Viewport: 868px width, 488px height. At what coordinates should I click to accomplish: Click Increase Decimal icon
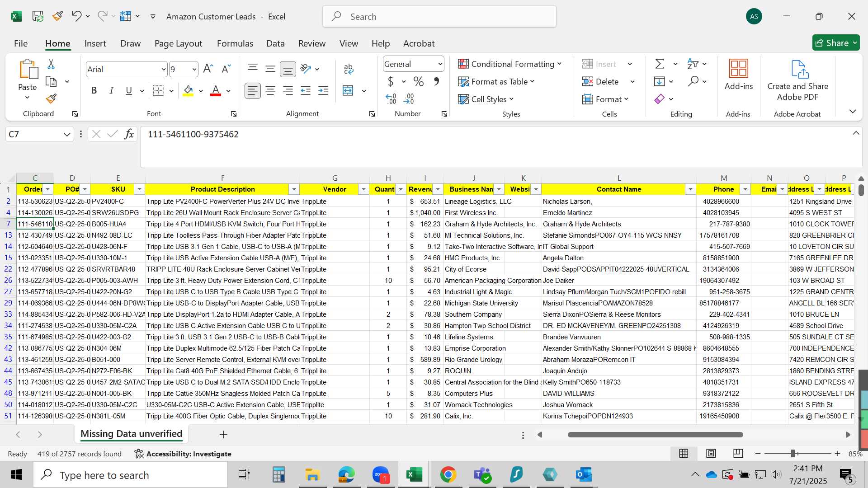pyautogui.click(x=391, y=99)
